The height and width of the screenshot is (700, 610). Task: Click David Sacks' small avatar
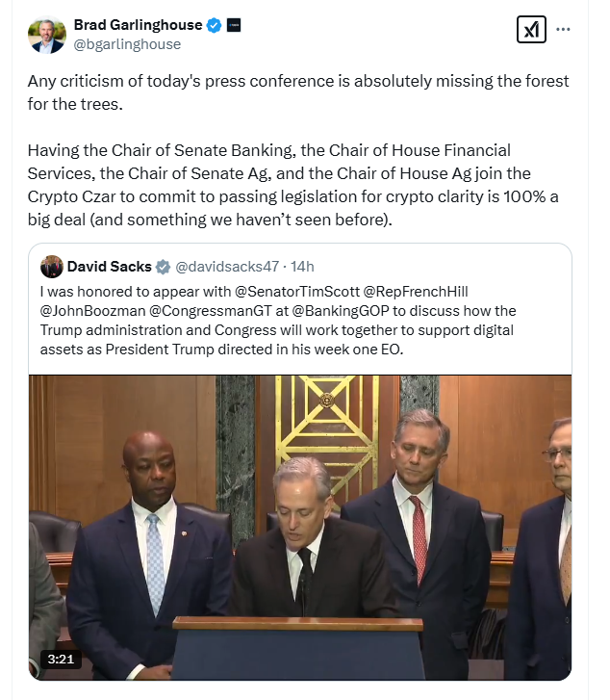tap(52, 267)
